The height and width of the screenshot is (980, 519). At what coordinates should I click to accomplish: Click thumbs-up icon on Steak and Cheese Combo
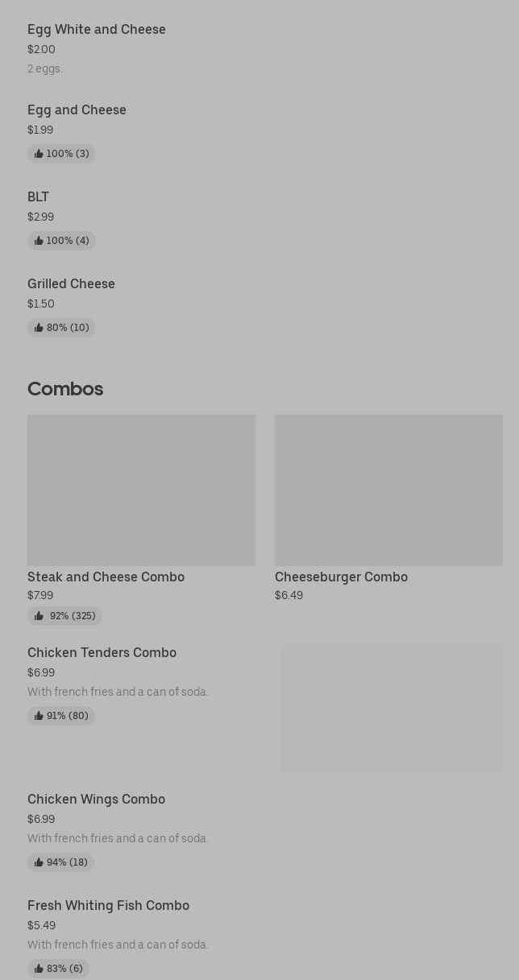[x=39, y=616]
